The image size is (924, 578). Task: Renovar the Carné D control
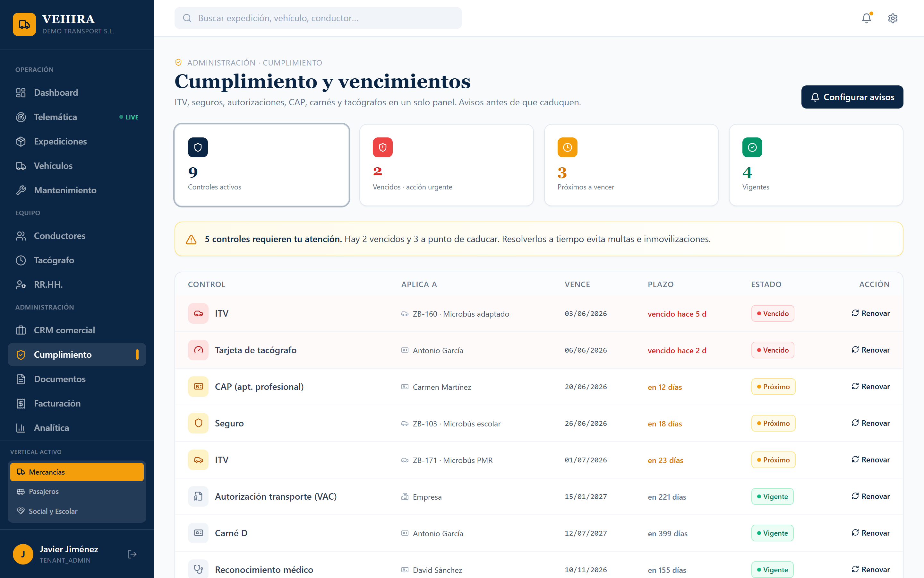(870, 533)
